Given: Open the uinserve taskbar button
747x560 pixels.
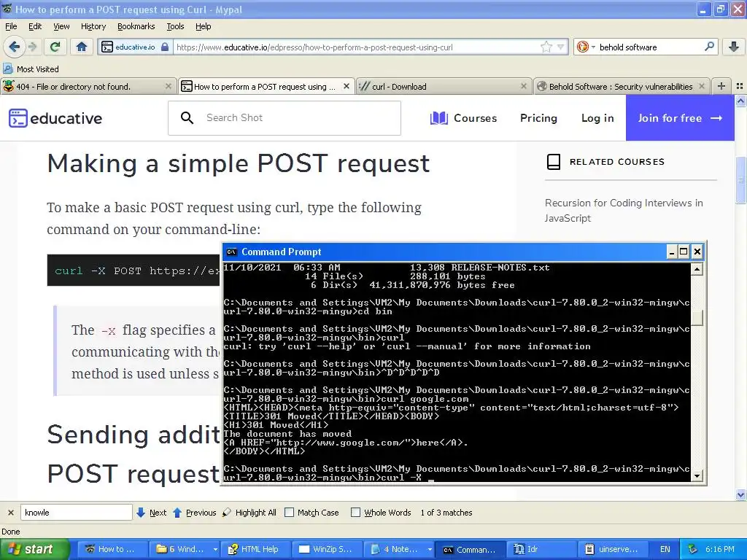Looking at the screenshot, I should (612, 549).
